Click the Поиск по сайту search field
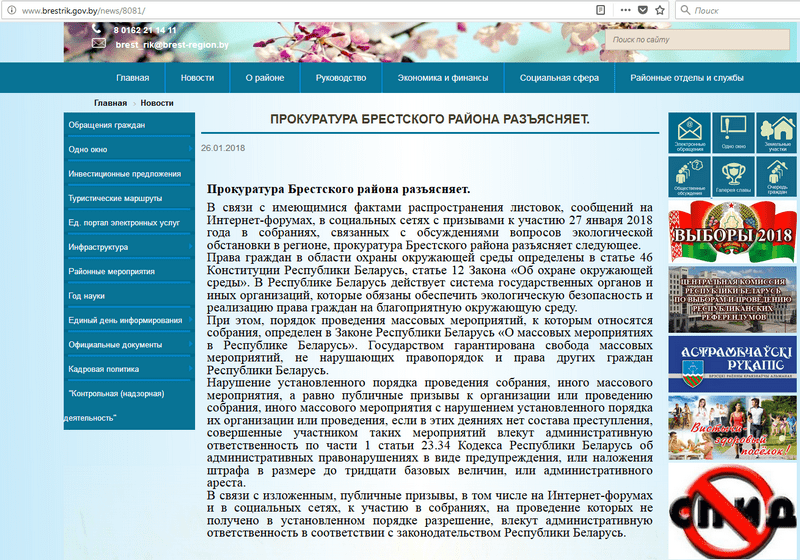 [650, 40]
